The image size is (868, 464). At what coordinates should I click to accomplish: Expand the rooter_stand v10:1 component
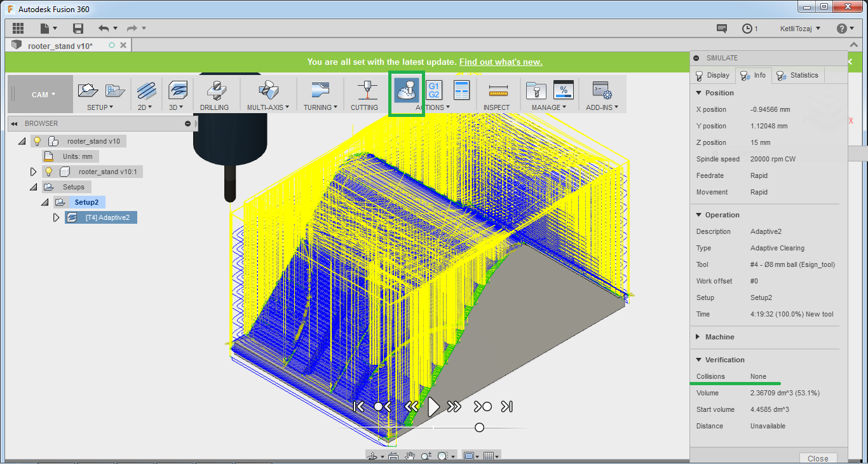pyautogui.click(x=34, y=172)
